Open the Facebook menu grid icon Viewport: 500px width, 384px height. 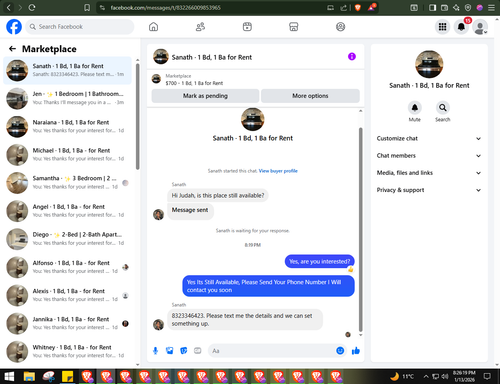(442, 27)
